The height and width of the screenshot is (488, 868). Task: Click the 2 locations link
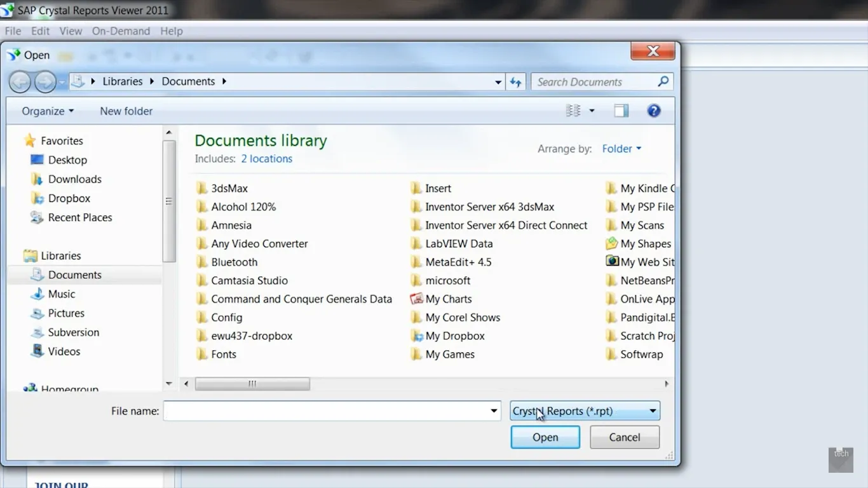click(267, 159)
